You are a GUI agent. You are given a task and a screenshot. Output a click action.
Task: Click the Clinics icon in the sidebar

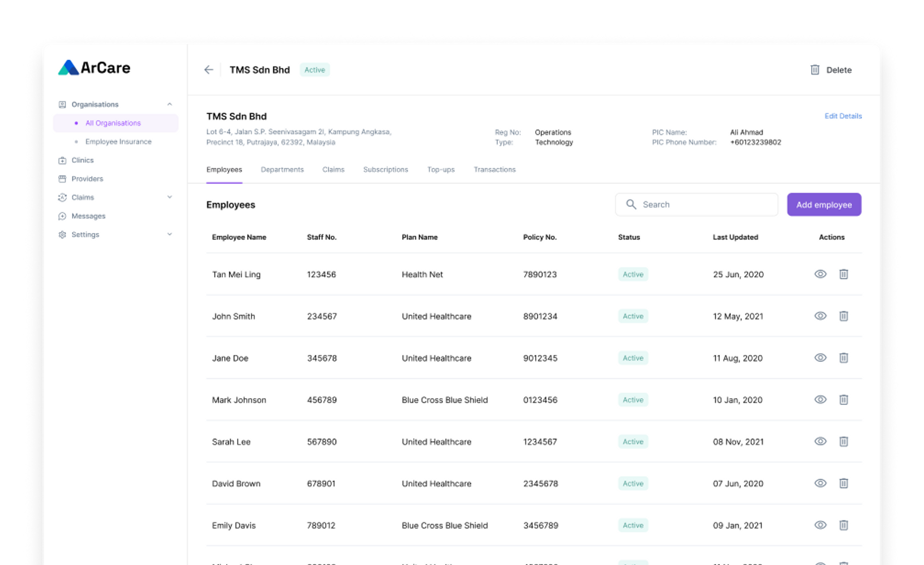(x=62, y=160)
